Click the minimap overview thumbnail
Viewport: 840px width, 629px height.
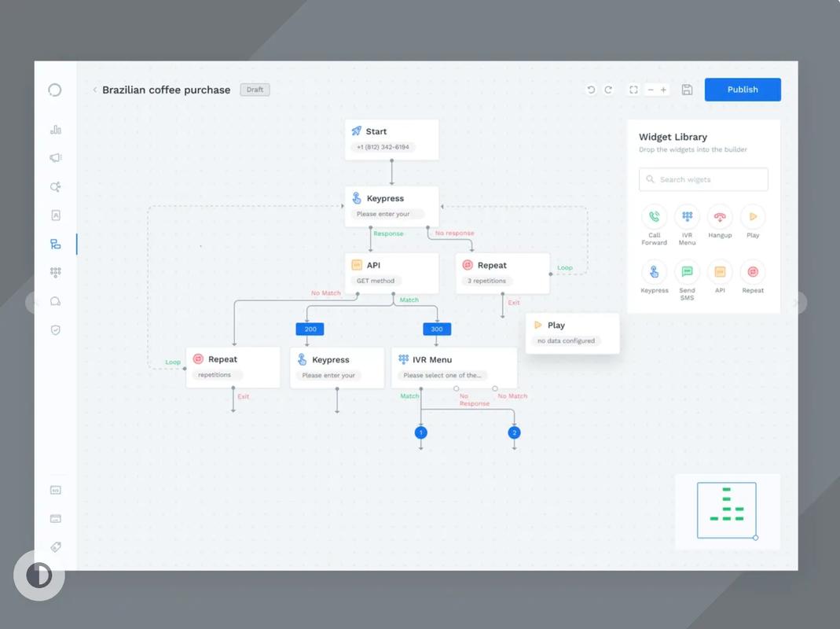coord(726,510)
